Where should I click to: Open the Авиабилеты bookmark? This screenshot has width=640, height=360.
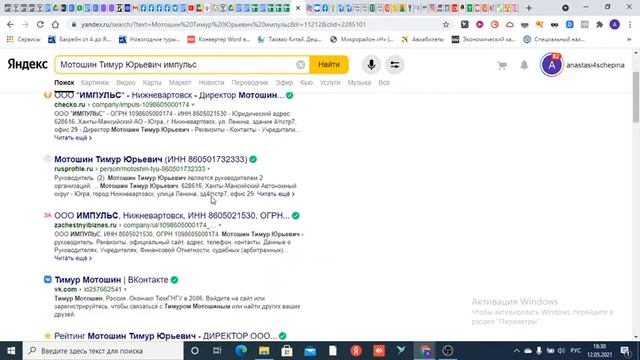[x=422, y=40]
